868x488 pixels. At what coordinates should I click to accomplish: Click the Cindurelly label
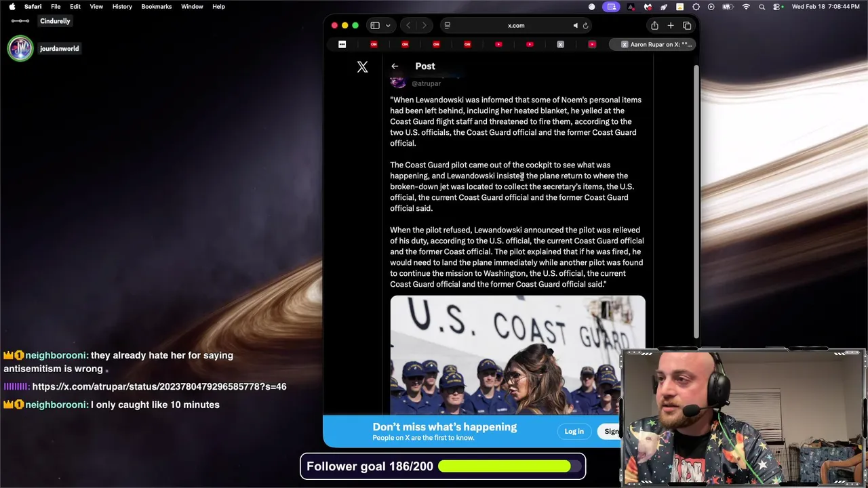[55, 21]
